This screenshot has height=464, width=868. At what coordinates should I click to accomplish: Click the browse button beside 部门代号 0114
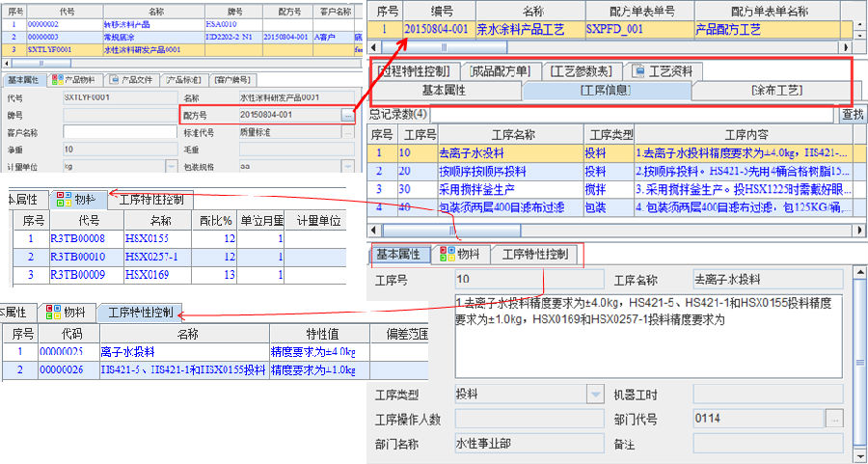(835, 419)
